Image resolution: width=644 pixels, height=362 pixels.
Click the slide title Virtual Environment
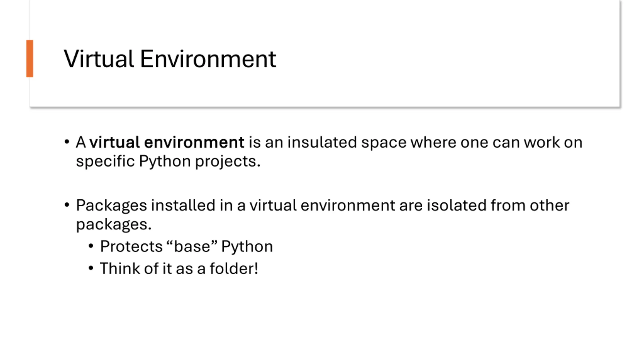tap(170, 59)
